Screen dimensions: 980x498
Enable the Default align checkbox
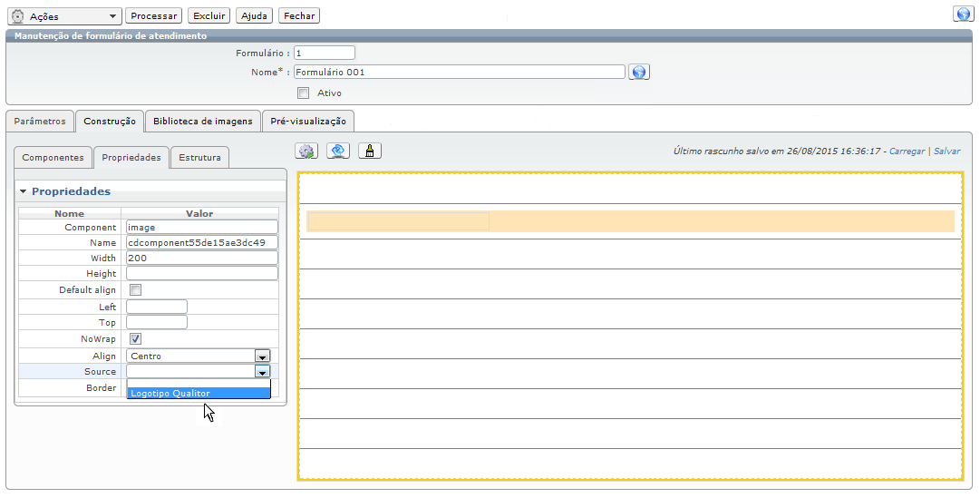136,290
